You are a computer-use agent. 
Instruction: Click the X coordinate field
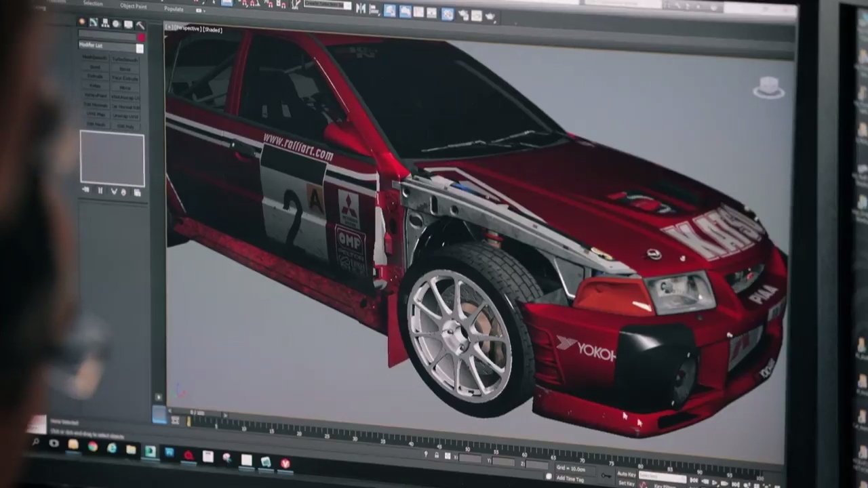(x=470, y=458)
